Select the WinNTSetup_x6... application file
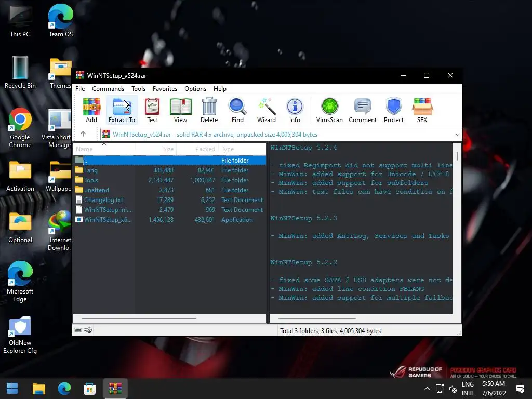 (x=169, y=220)
